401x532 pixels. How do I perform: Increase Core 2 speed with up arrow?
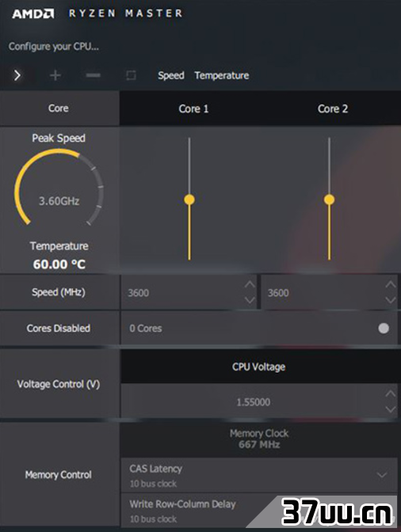391,284
